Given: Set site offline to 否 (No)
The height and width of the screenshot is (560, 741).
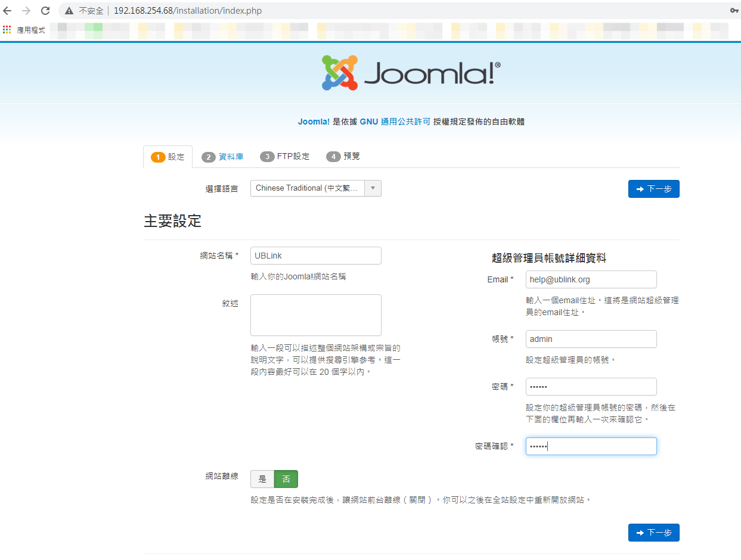Looking at the screenshot, I should tap(286, 479).
